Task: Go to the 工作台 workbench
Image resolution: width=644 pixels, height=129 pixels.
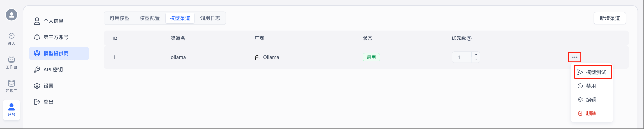Action: coord(11,63)
